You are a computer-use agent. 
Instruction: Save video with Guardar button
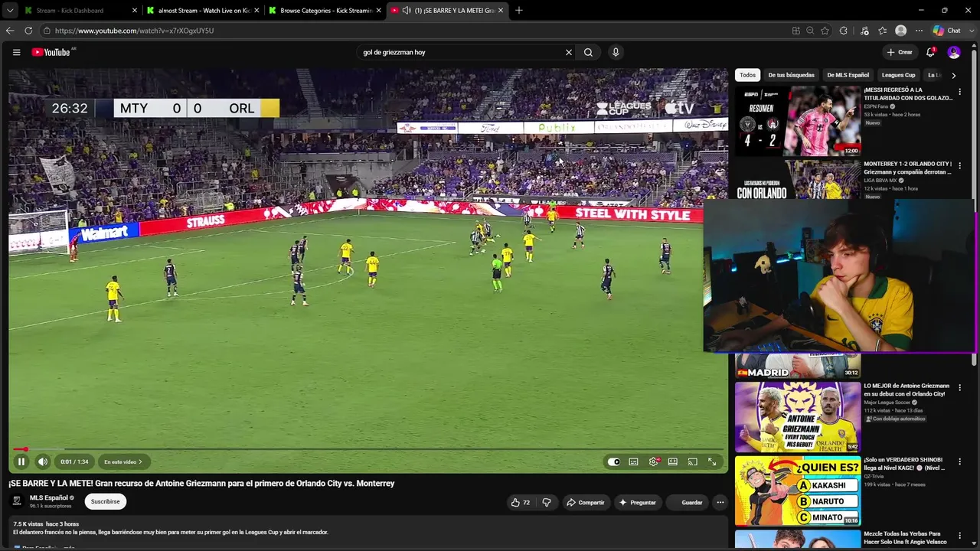coord(687,502)
